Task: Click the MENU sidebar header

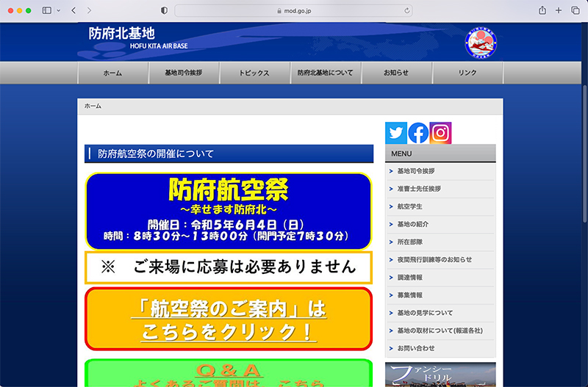Action: pos(440,153)
